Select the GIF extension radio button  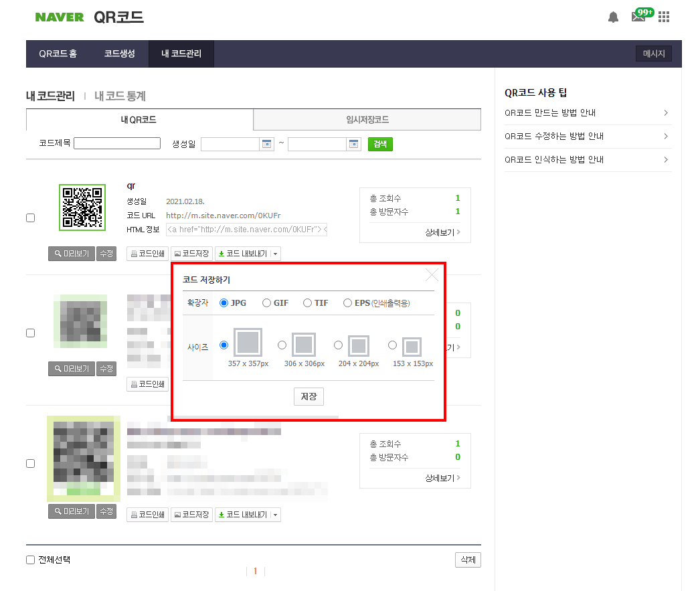coord(266,303)
